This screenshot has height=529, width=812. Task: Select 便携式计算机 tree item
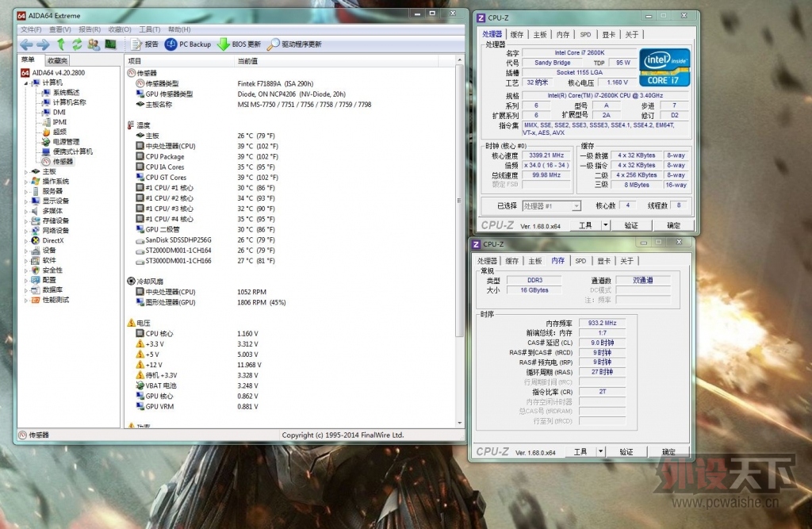(x=67, y=151)
